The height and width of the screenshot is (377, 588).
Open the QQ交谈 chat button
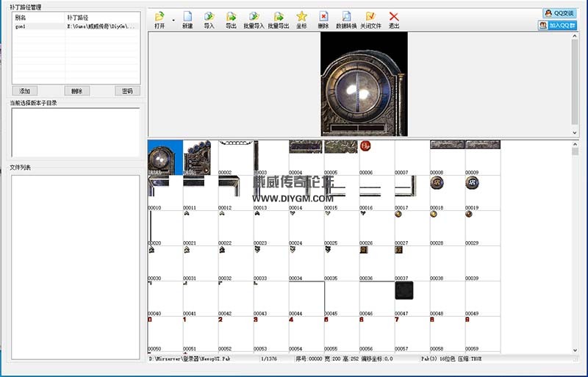pyautogui.click(x=559, y=13)
